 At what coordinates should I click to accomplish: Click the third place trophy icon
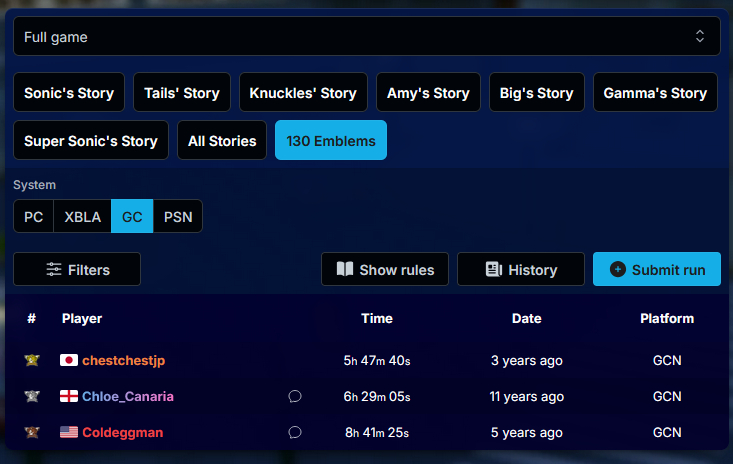[x=32, y=432]
